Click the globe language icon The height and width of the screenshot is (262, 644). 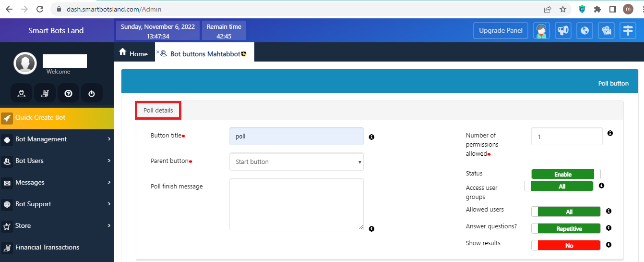pyautogui.click(x=584, y=30)
